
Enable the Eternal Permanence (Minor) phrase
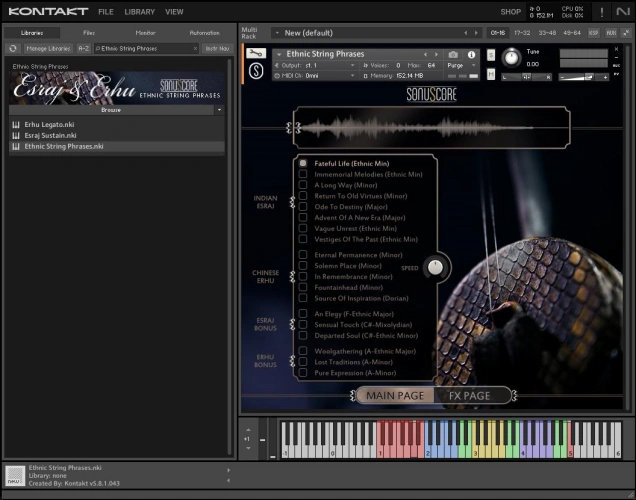303,255
